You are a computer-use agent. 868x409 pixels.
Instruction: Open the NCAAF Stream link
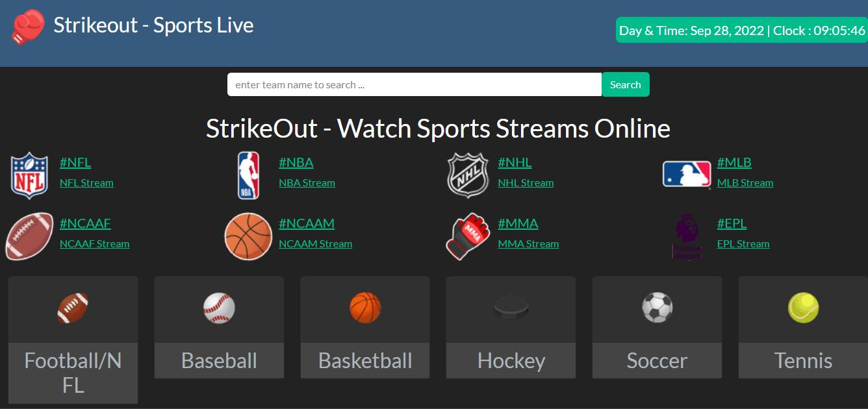(94, 244)
